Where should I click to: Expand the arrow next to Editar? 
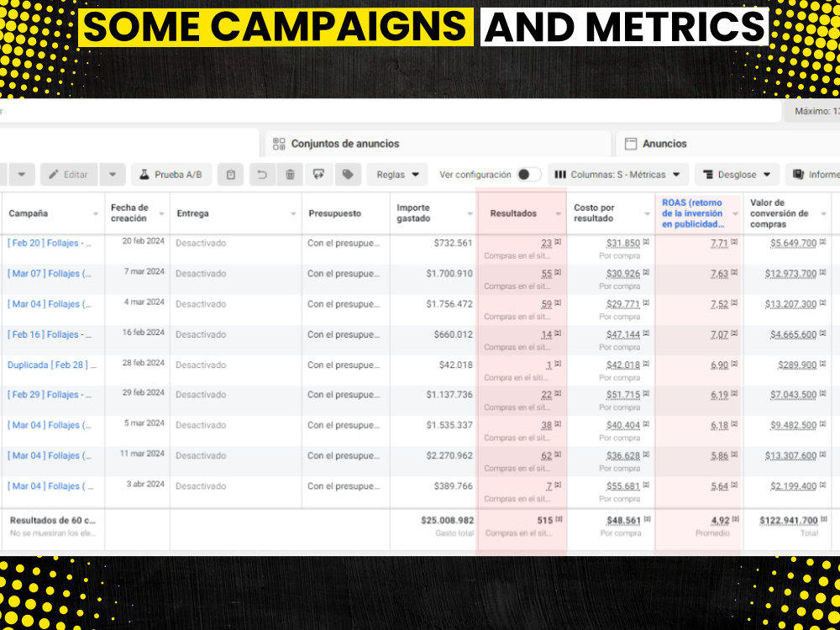(113, 175)
